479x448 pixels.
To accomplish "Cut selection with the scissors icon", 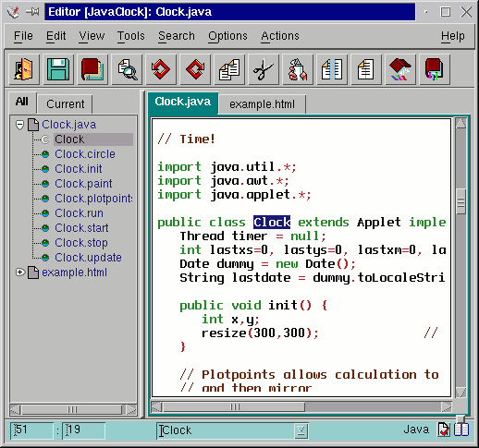I will tap(264, 69).
